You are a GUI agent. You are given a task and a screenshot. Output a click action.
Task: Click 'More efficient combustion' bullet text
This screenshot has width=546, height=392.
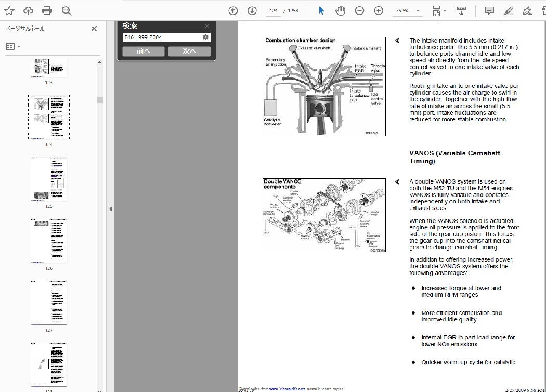(461, 316)
